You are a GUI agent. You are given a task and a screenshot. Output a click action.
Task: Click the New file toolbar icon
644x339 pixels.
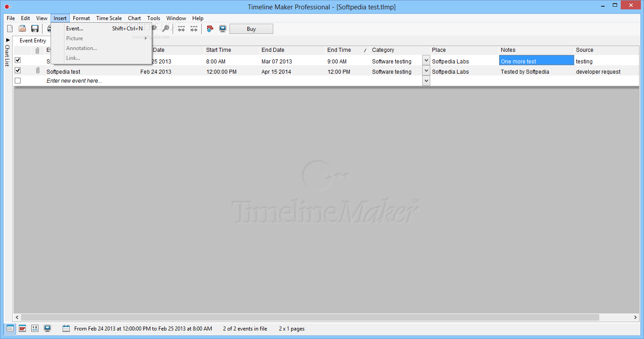point(10,29)
